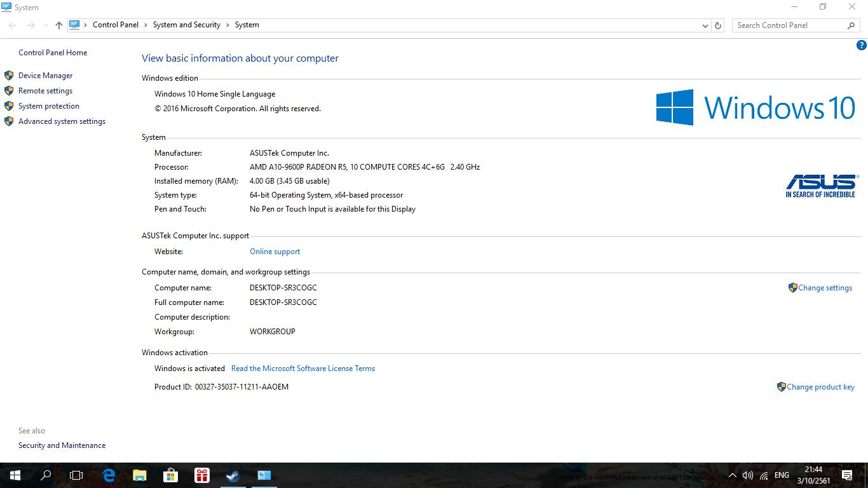Launch Microsoft Store from the taskbar

170,475
